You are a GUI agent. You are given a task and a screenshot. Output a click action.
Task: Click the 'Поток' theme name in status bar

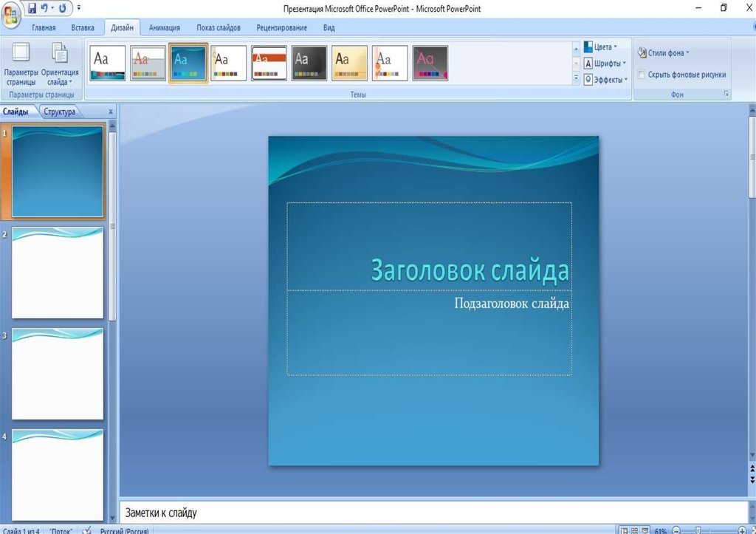click(61, 531)
